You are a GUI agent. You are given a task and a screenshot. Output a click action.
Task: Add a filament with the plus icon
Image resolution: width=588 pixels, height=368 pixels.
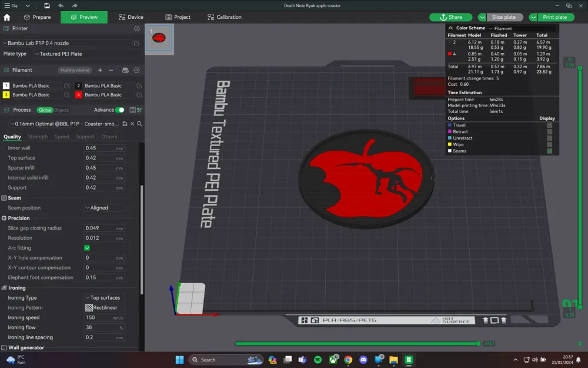[100, 70]
